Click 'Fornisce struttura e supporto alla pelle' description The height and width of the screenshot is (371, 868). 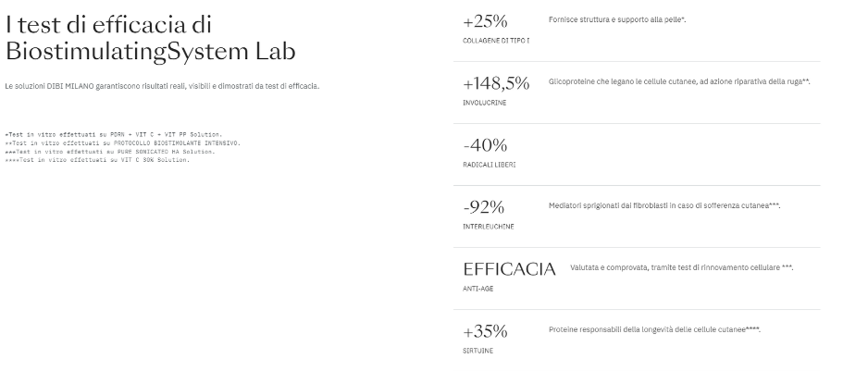click(617, 20)
